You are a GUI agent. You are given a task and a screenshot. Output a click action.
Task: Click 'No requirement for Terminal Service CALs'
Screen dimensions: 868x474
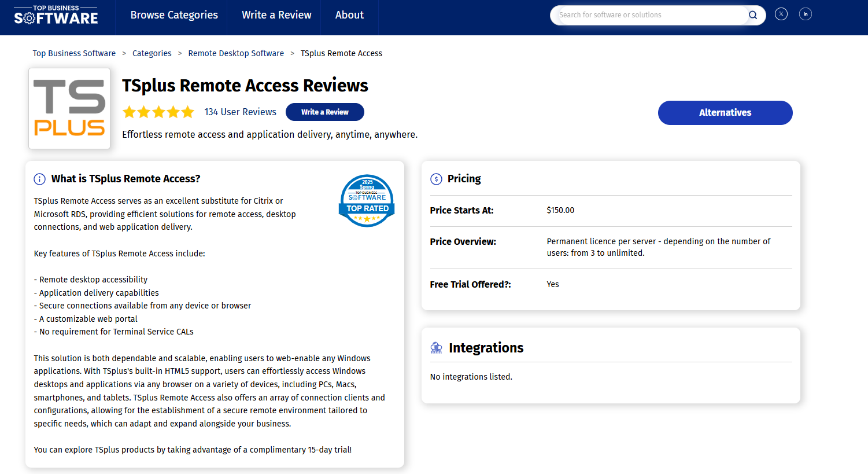pos(114,332)
